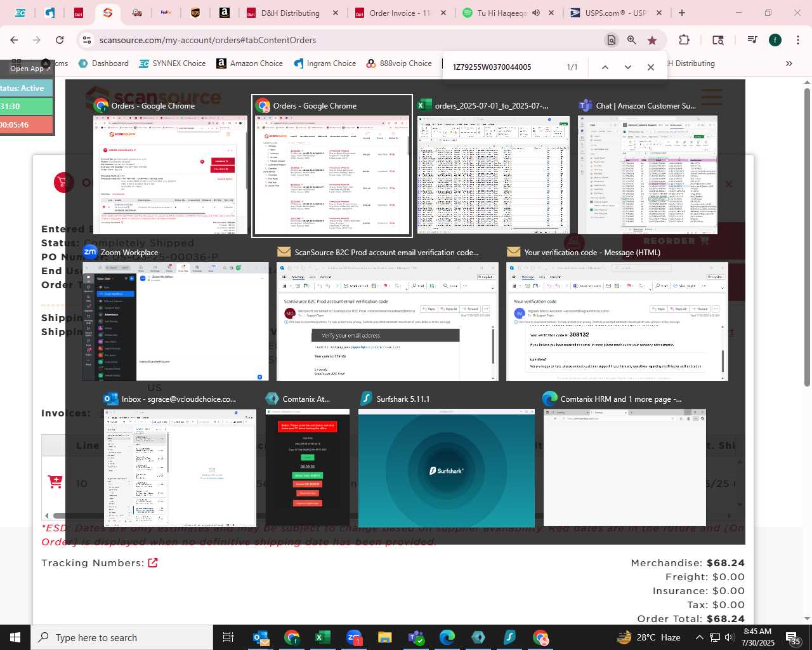Open File Explorer from the taskbar
This screenshot has width=812, height=650.
click(x=384, y=637)
